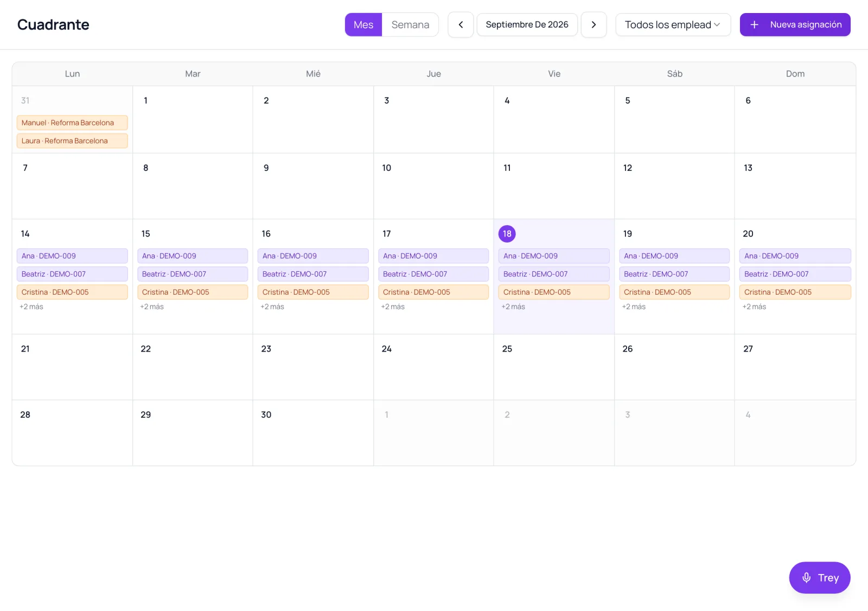Click the Nueva asignación button
Image resolution: width=868 pixels, height=611 pixels.
(x=795, y=24)
